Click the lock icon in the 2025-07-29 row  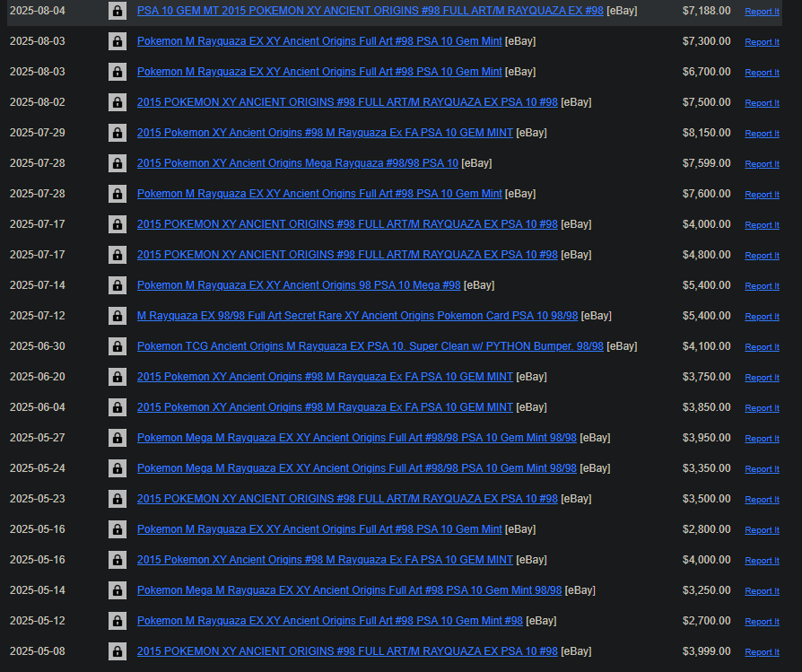pos(118,133)
